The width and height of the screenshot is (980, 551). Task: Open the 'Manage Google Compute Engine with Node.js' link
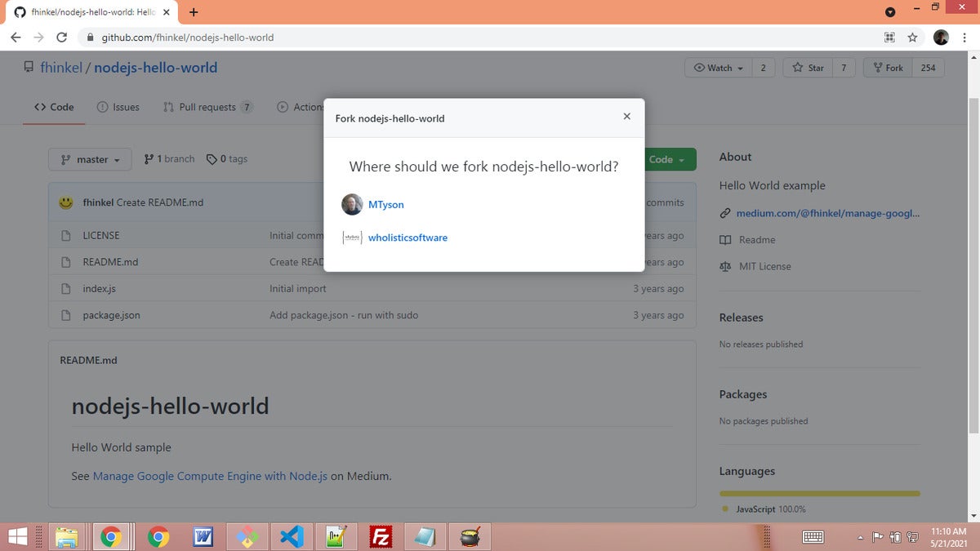[210, 476]
